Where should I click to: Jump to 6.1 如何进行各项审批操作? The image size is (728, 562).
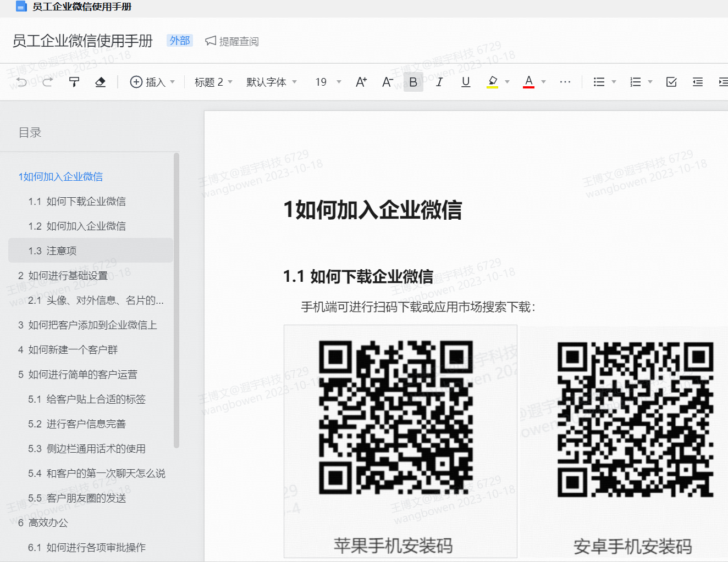click(87, 547)
